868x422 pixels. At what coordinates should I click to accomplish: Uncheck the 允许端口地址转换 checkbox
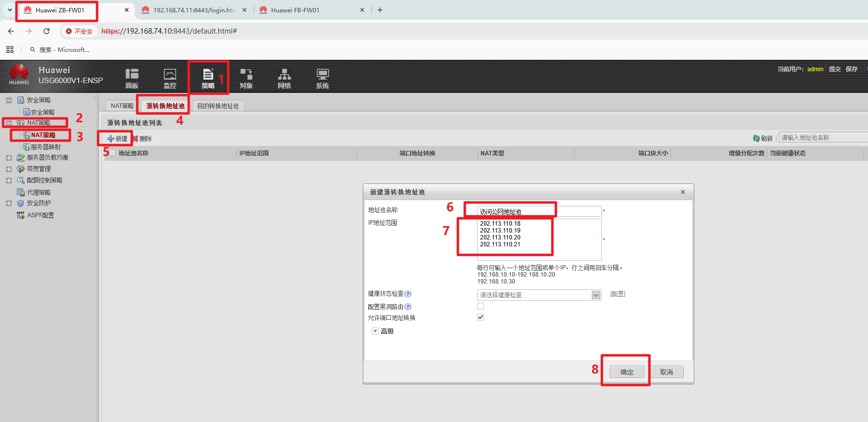coord(481,317)
